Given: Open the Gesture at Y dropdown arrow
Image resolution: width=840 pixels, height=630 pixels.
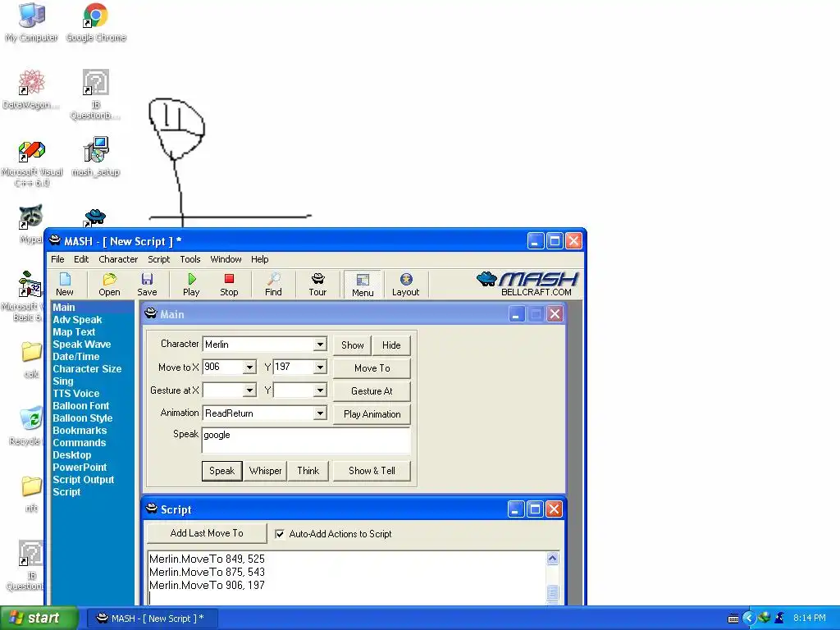Looking at the screenshot, I should click(320, 390).
